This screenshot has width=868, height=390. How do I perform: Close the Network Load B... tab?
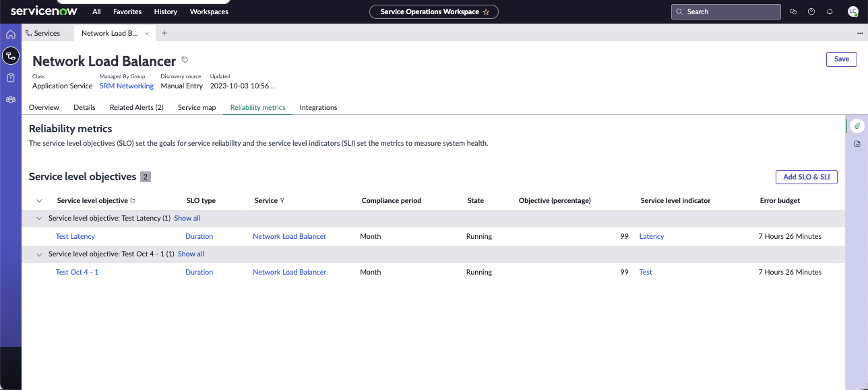click(147, 33)
